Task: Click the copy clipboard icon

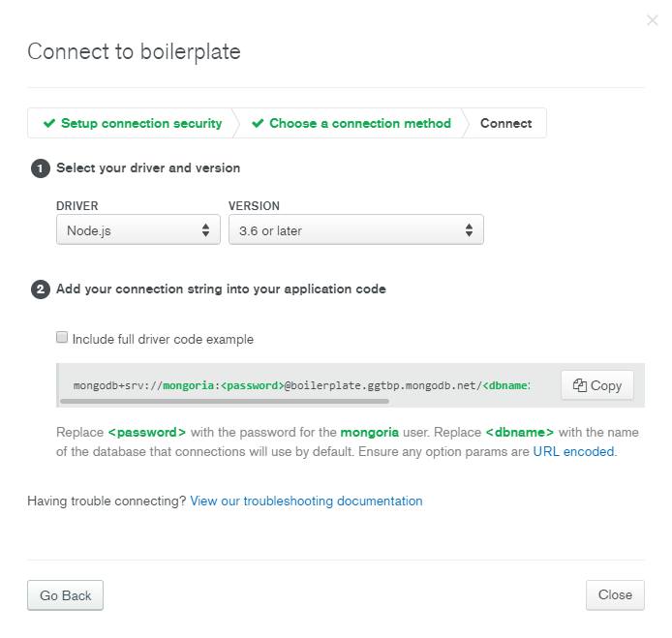Action: [x=579, y=385]
